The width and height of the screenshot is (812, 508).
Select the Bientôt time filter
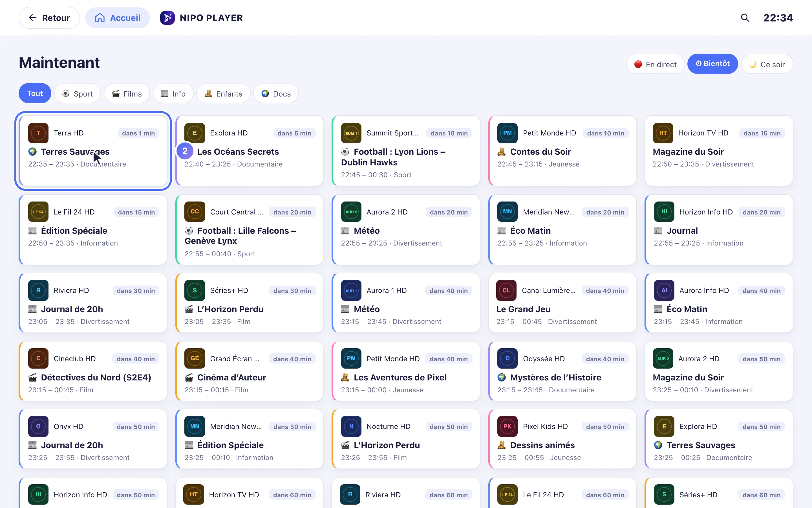coord(713,64)
